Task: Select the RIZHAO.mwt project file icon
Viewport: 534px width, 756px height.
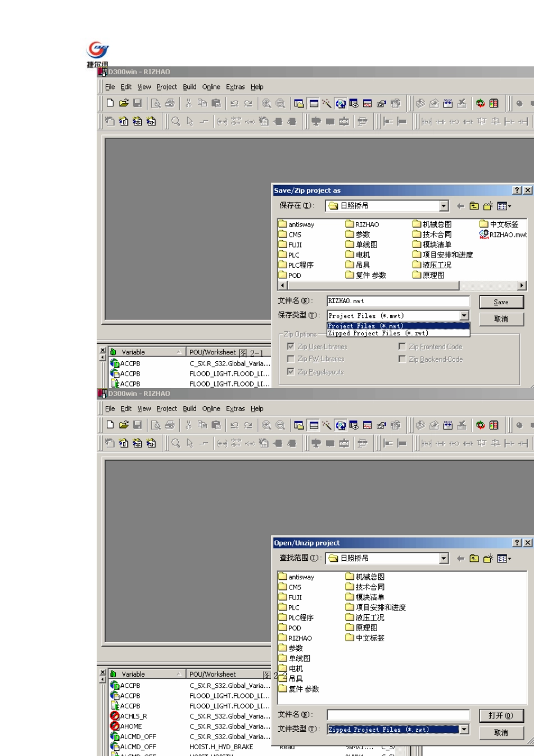Action: pos(483,235)
